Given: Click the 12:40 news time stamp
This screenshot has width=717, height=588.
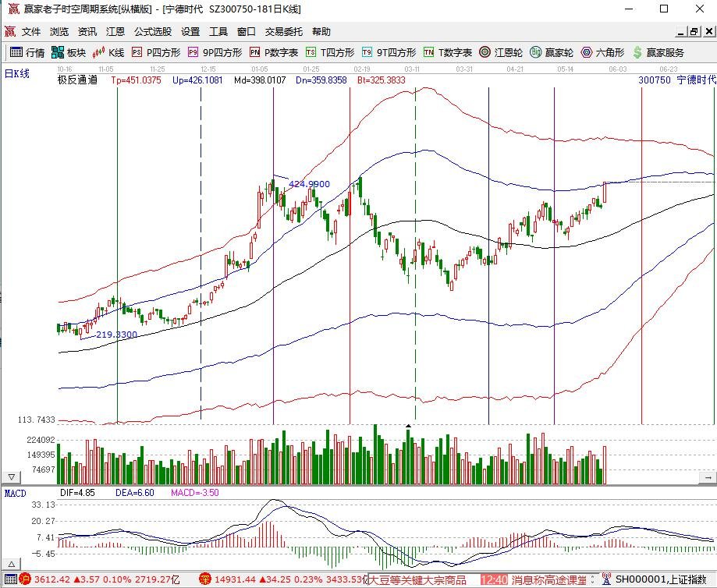Looking at the screenshot, I should [495, 579].
